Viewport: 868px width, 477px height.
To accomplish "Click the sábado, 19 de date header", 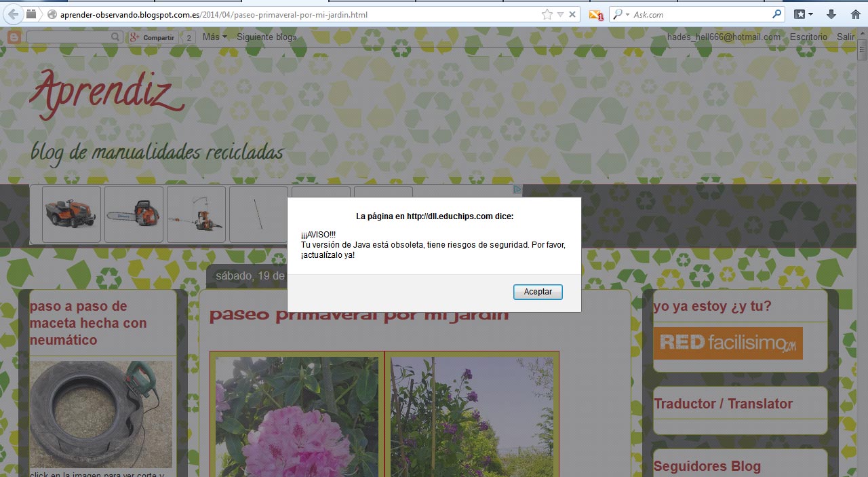I will (250, 275).
